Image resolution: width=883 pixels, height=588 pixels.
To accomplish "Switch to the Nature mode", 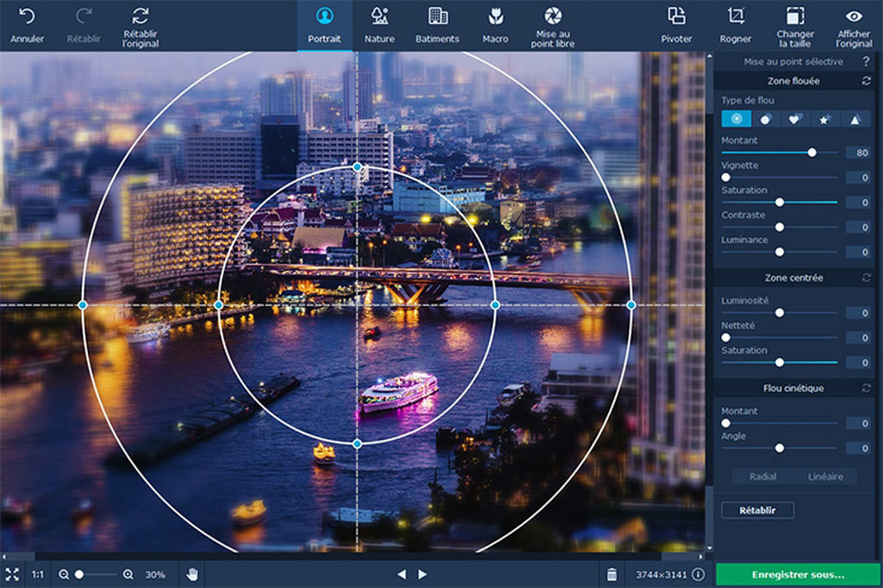I will (x=379, y=26).
